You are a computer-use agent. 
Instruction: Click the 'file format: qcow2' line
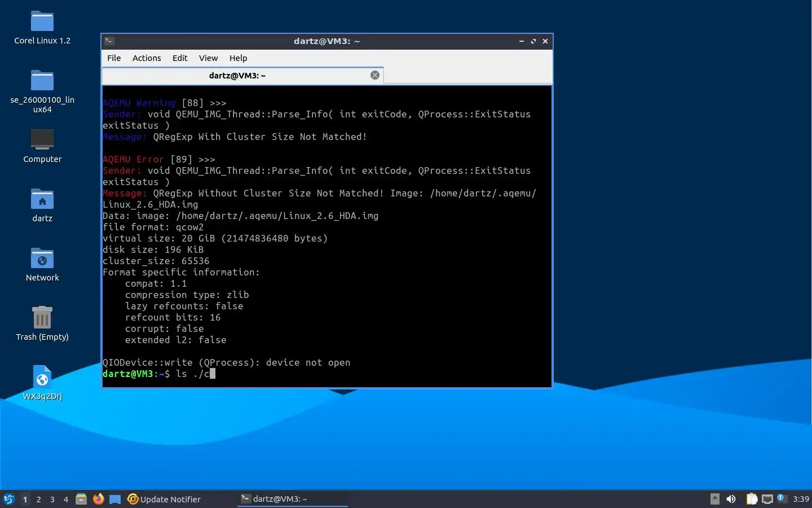pos(153,227)
